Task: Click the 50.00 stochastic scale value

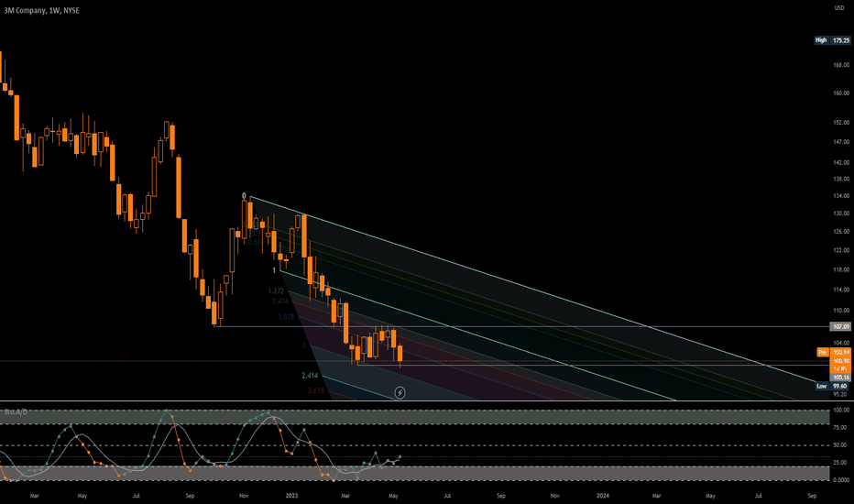Action: 841,445
